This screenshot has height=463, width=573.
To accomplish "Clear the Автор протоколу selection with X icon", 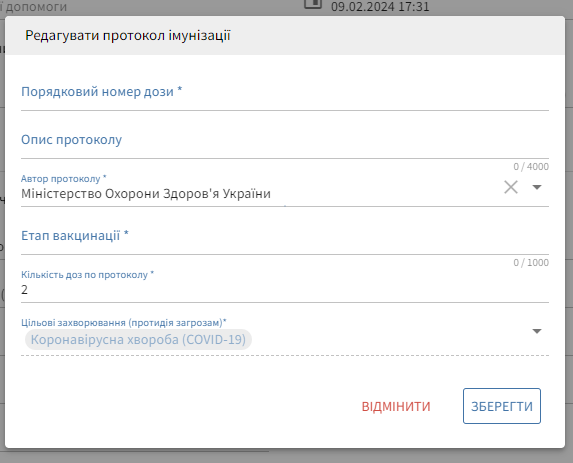I will pyautogui.click(x=511, y=187).
